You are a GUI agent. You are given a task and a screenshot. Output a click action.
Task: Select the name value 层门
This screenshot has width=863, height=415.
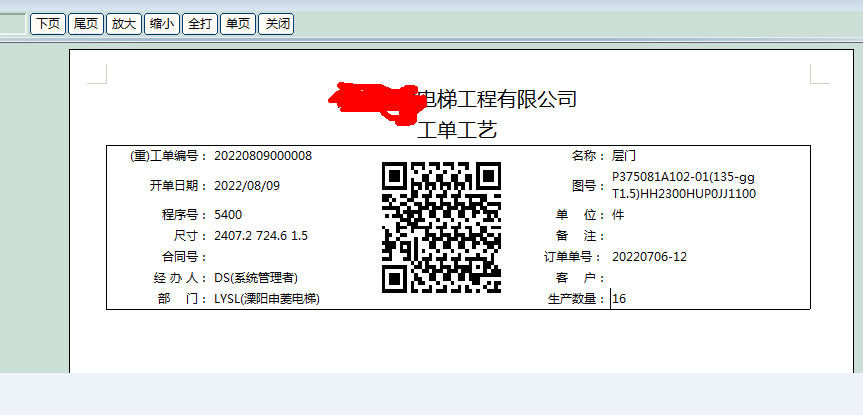click(x=624, y=156)
